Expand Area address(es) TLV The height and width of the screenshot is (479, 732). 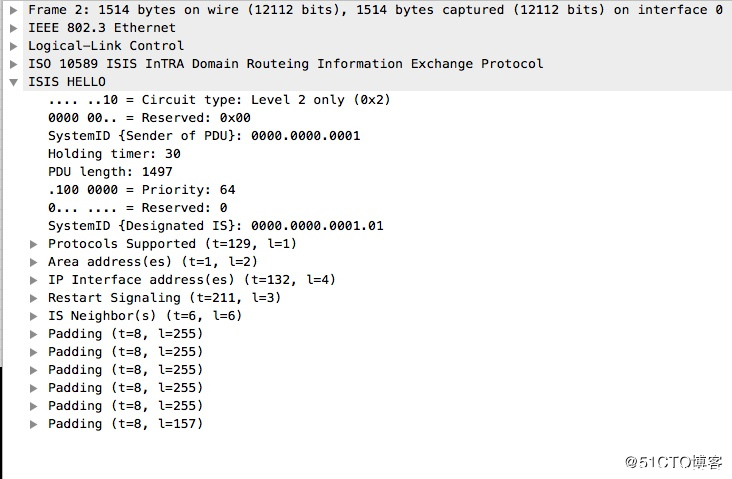pos(34,262)
